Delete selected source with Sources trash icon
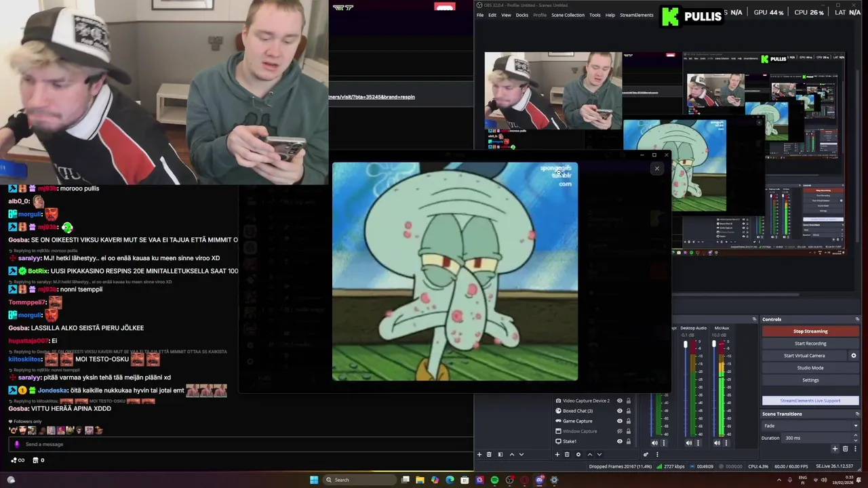868x488 pixels. tap(567, 455)
